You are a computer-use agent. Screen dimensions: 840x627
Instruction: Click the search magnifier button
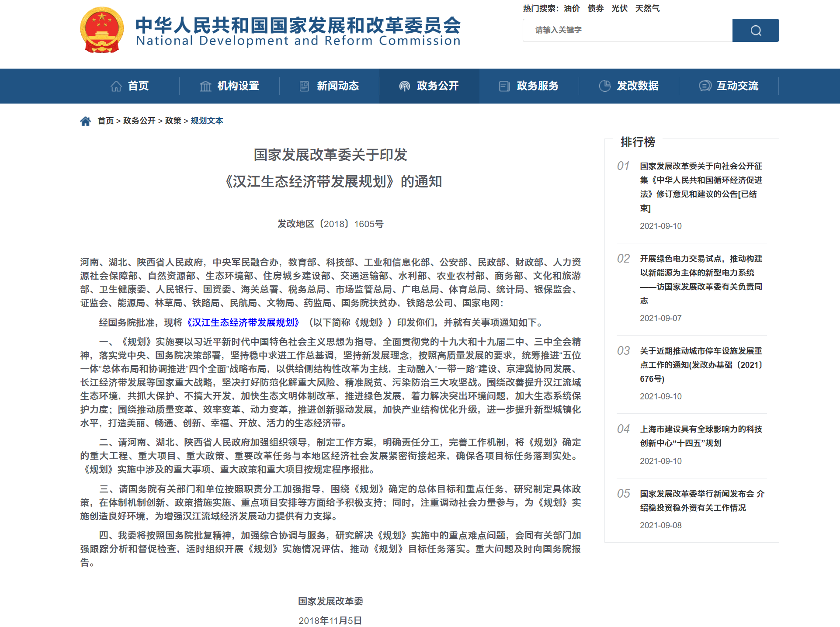[x=755, y=30]
